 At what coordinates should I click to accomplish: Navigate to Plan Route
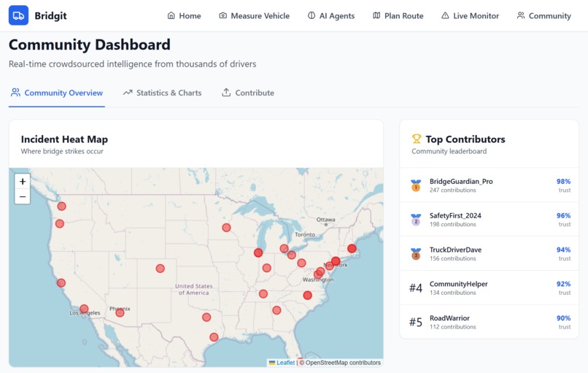[x=398, y=16]
